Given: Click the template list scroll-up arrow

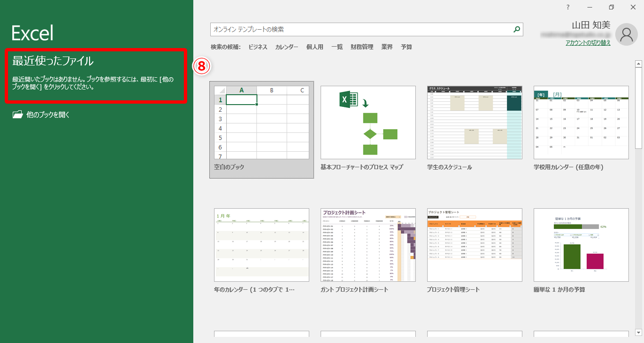Looking at the screenshot, I should pyautogui.click(x=639, y=64).
